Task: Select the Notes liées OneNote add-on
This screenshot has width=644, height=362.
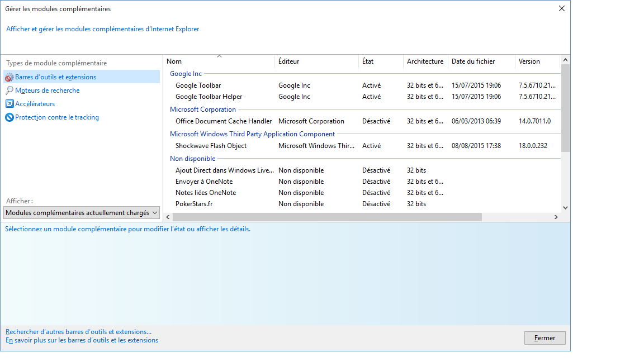Action: [363, 193]
